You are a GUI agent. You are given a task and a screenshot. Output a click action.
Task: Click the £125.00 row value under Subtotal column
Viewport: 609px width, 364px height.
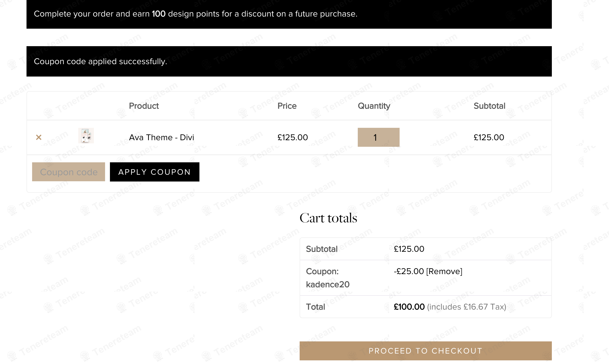point(489,137)
